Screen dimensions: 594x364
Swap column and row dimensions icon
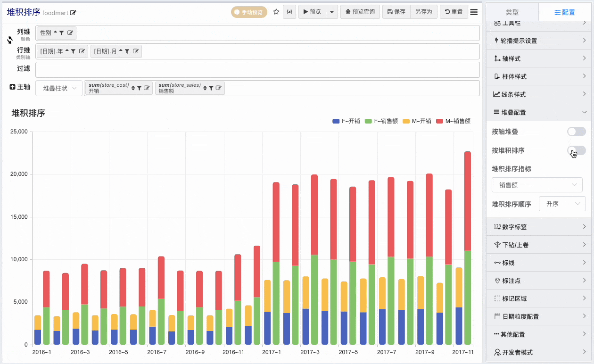pos(10,40)
